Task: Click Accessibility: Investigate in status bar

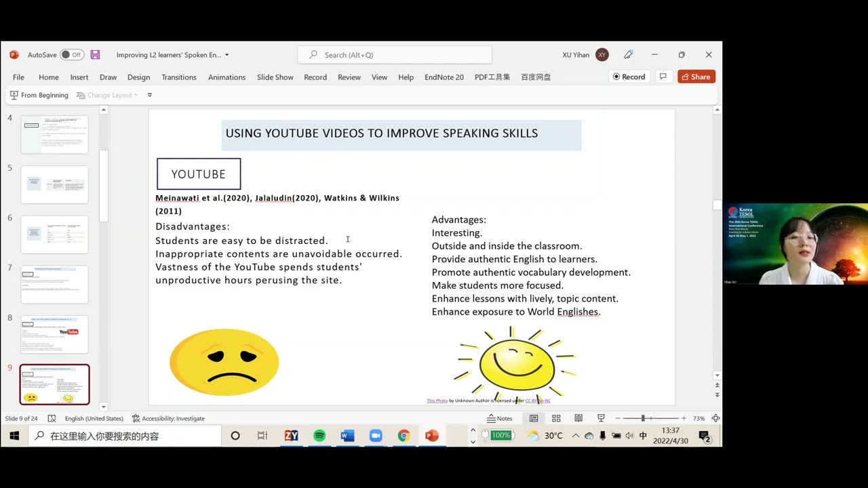Action: pyautogui.click(x=168, y=418)
